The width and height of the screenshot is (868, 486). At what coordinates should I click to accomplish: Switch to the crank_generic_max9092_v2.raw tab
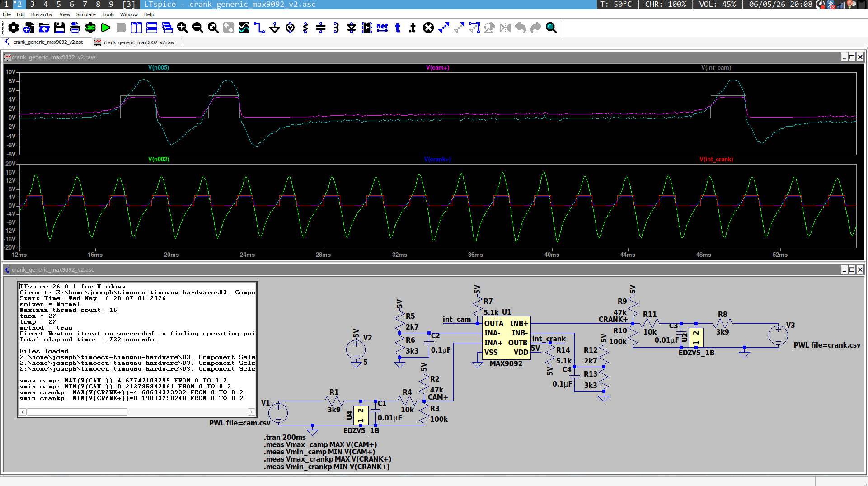coord(137,42)
